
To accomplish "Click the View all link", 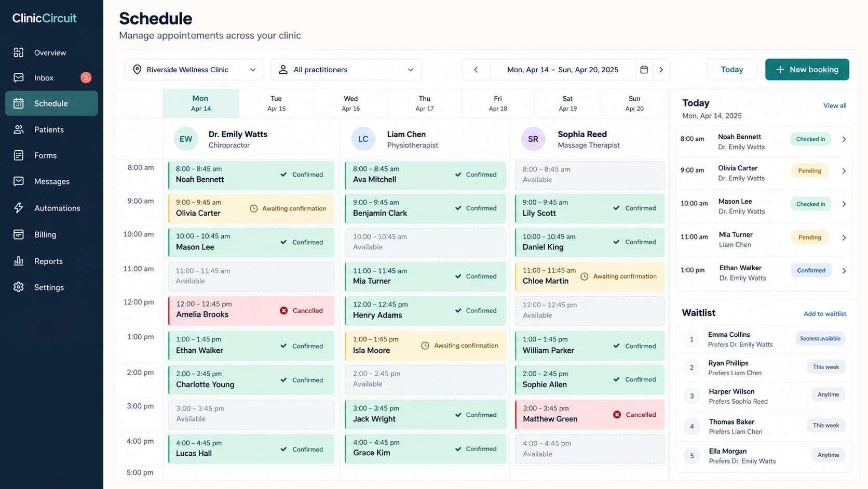I will (835, 105).
